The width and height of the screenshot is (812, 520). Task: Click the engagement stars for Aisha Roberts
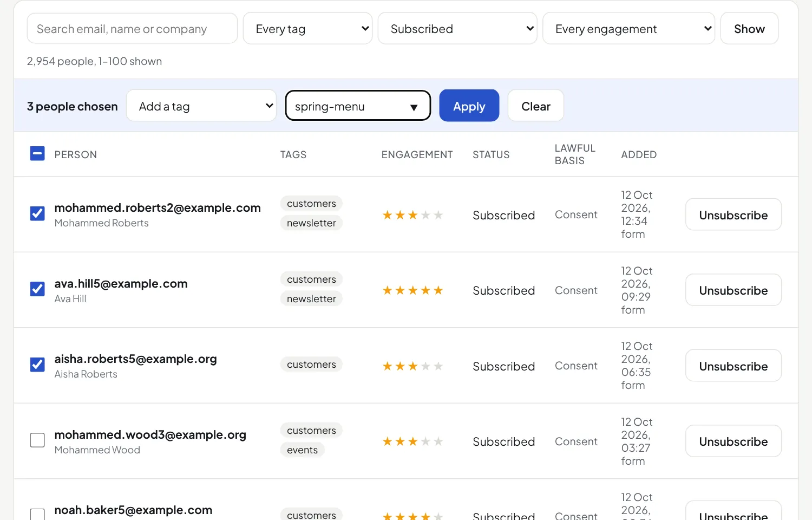pos(412,366)
